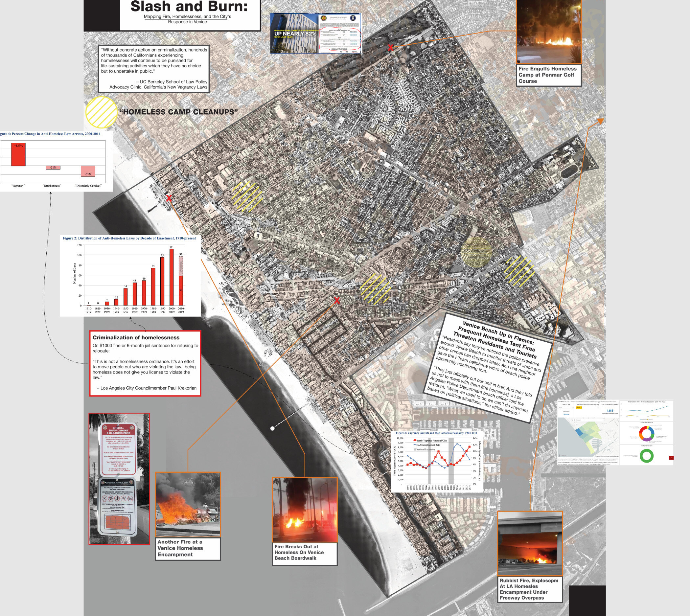The width and height of the screenshot is (690, 616).
Task: Select the yellow hatched legend circle for camp cleanups
Action: 101,112
